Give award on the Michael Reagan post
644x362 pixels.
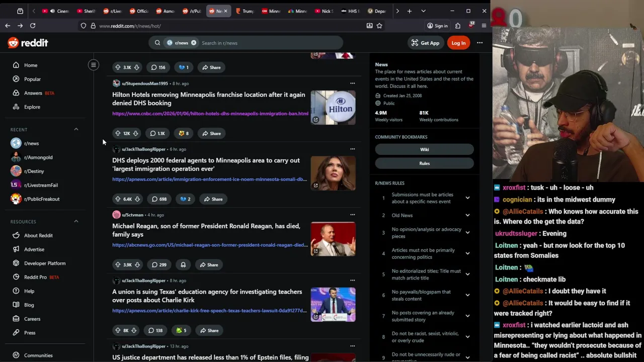pyautogui.click(x=183, y=264)
